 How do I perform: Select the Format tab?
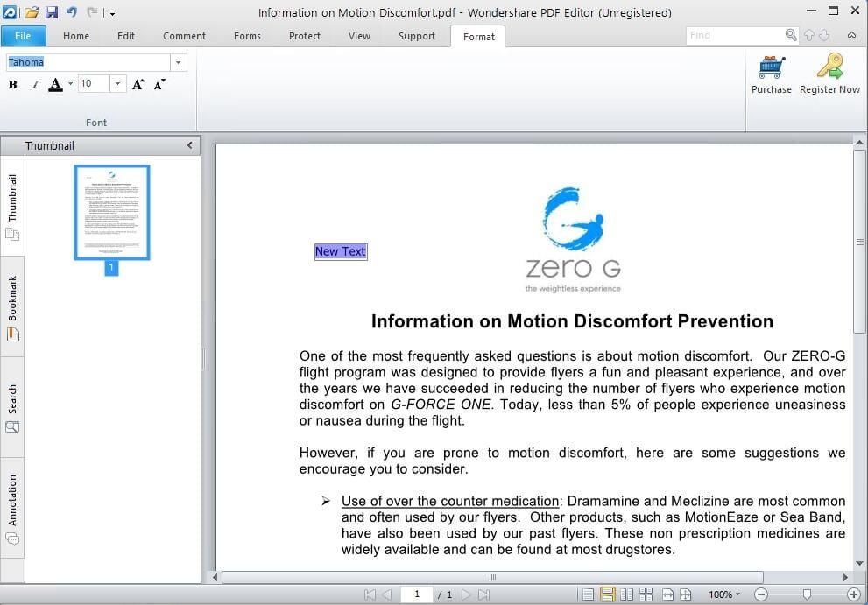pyautogui.click(x=478, y=37)
